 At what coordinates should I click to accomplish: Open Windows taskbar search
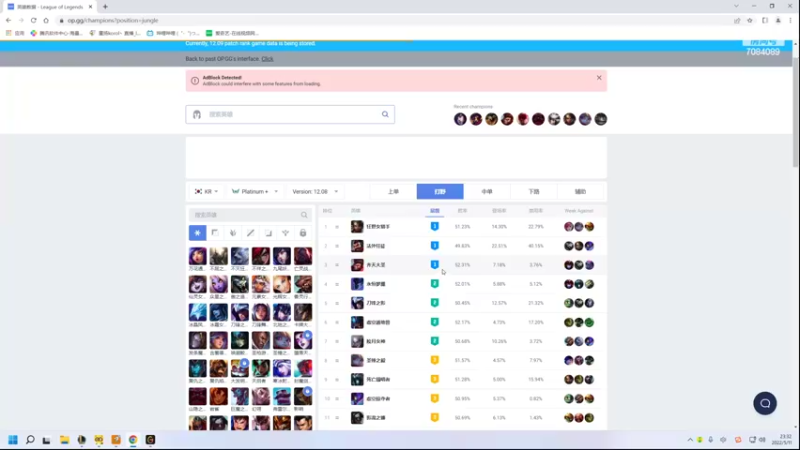tap(30, 439)
